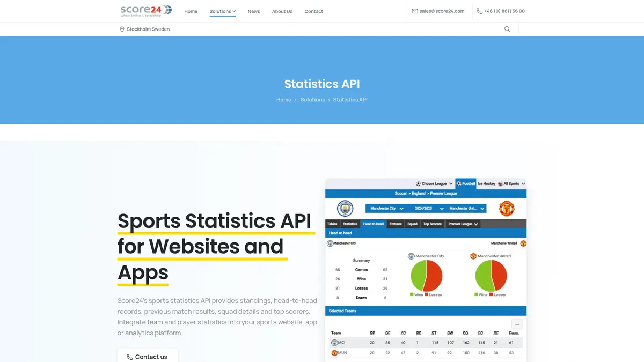The image size is (644, 362).
Task: Click green Wins swatch under Manchester United chart
Action: [476, 294]
